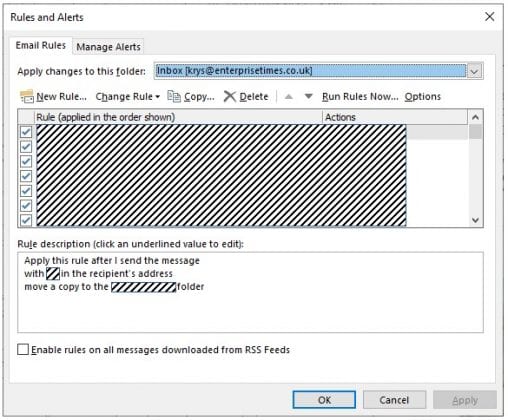Close the Rules and Alerts dialog
The height and width of the screenshot is (420, 508).
point(489,17)
